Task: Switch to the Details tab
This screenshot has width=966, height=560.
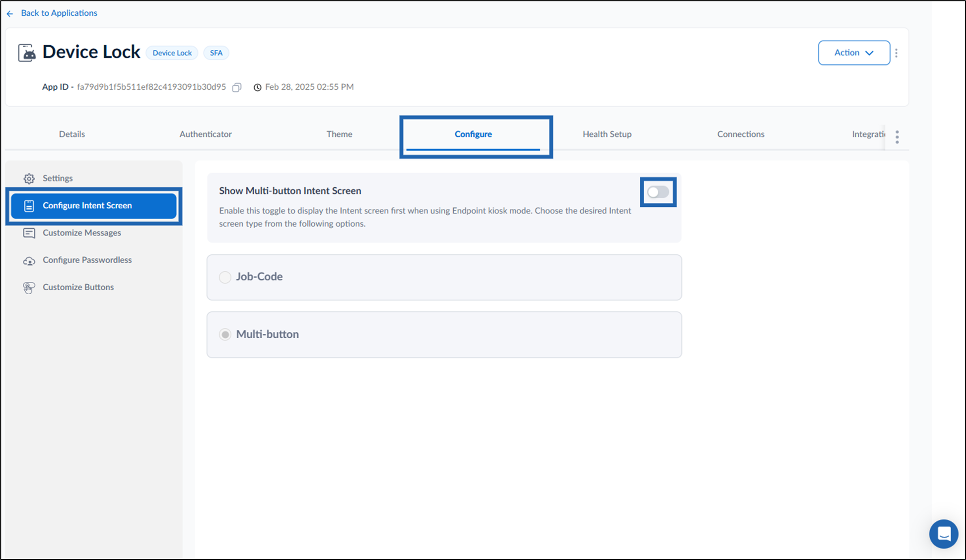Action: click(x=72, y=134)
